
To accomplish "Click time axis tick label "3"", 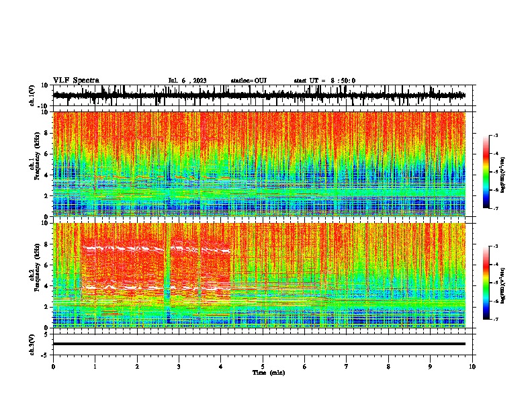I will click(x=179, y=367).
